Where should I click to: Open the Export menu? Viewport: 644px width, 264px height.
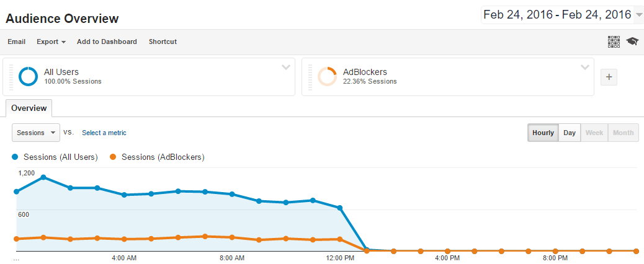click(x=51, y=42)
